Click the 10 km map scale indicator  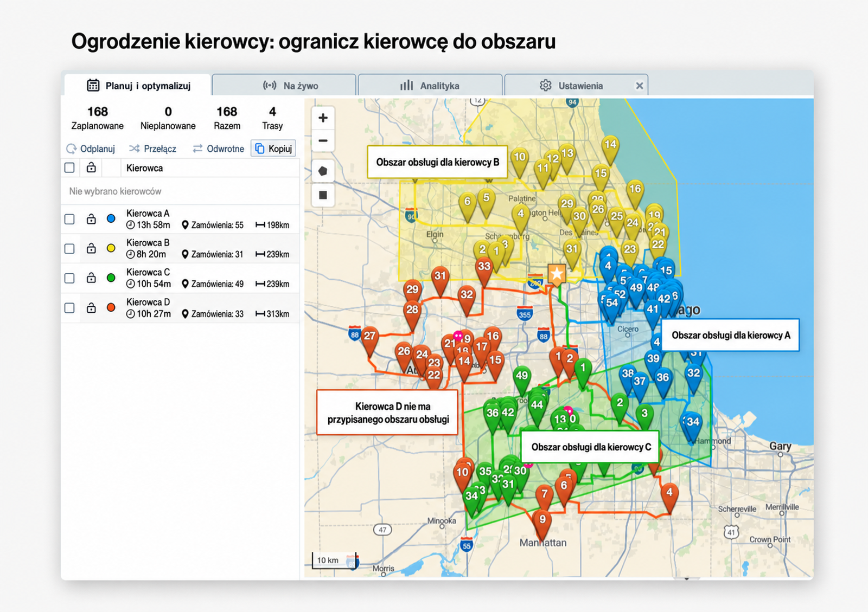pyautogui.click(x=334, y=561)
